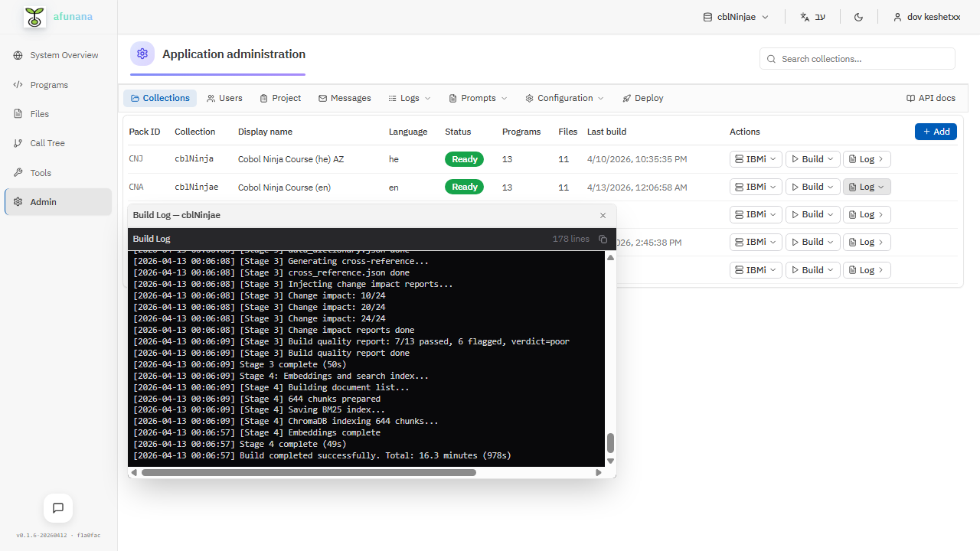The height and width of the screenshot is (551, 980).
Task: Click the Add button to create a collection
Action: pyautogui.click(x=935, y=131)
